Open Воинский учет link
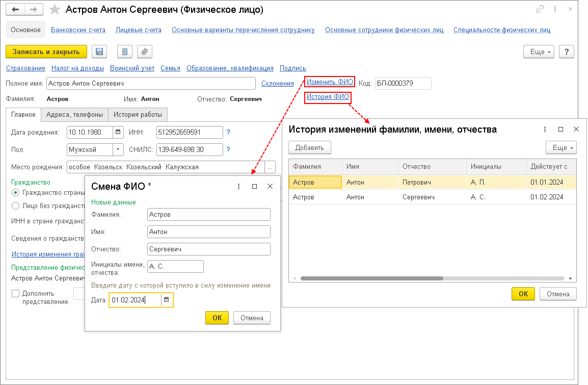 tap(132, 68)
